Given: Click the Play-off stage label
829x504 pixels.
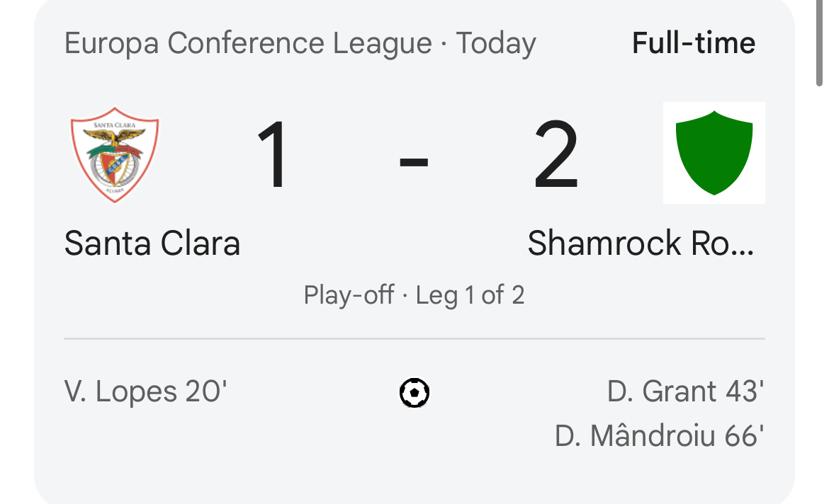Looking at the screenshot, I should point(349,294).
